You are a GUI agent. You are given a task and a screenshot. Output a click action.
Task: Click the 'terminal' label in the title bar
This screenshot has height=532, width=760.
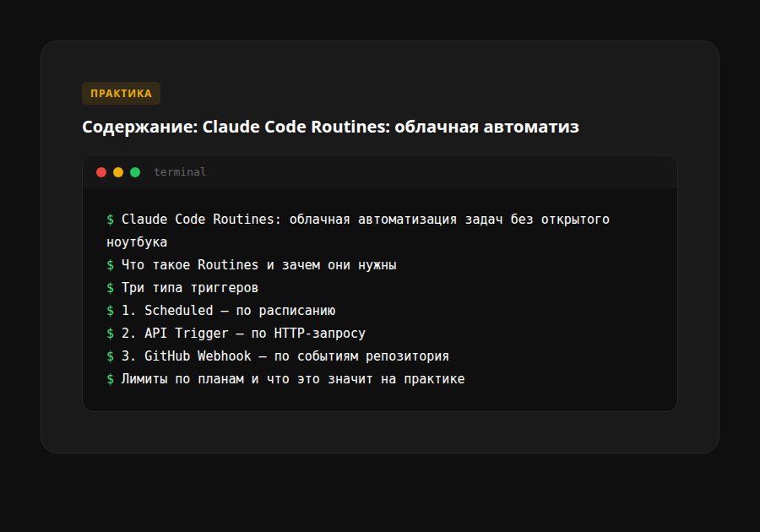(179, 171)
